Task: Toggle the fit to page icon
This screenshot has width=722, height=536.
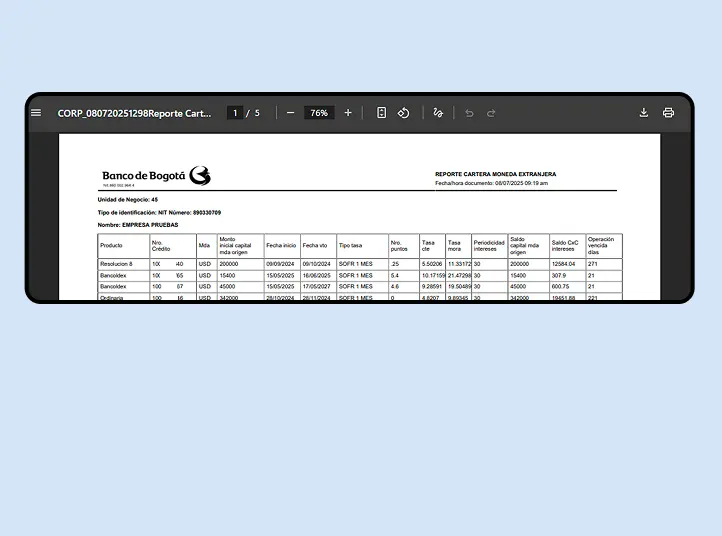Action: [x=381, y=113]
